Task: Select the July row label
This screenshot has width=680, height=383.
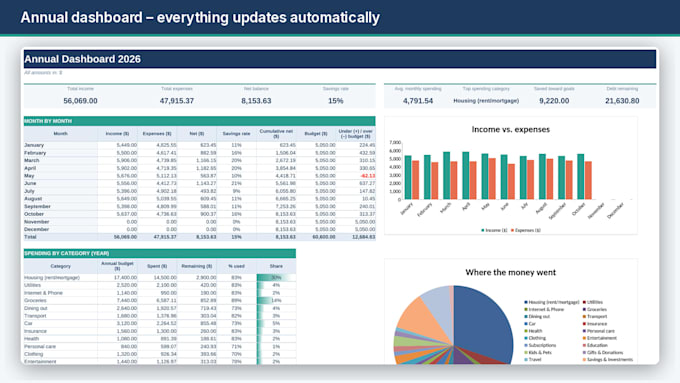Action: pos(29,191)
